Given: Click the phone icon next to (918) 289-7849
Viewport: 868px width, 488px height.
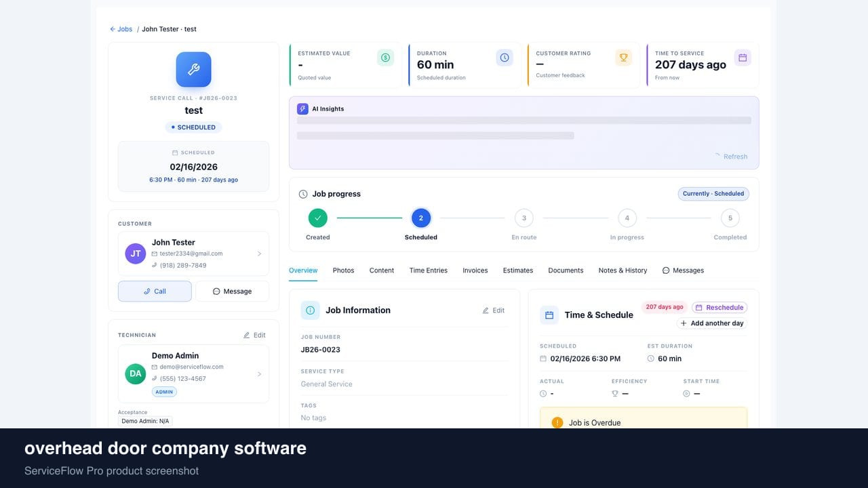Looking at the screenshot, I should [x=155, y=265].
